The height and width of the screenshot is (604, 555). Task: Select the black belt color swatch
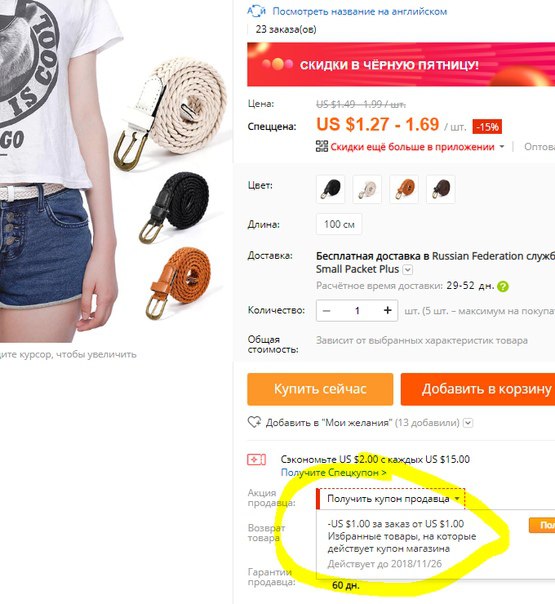(x=330, y=189)
